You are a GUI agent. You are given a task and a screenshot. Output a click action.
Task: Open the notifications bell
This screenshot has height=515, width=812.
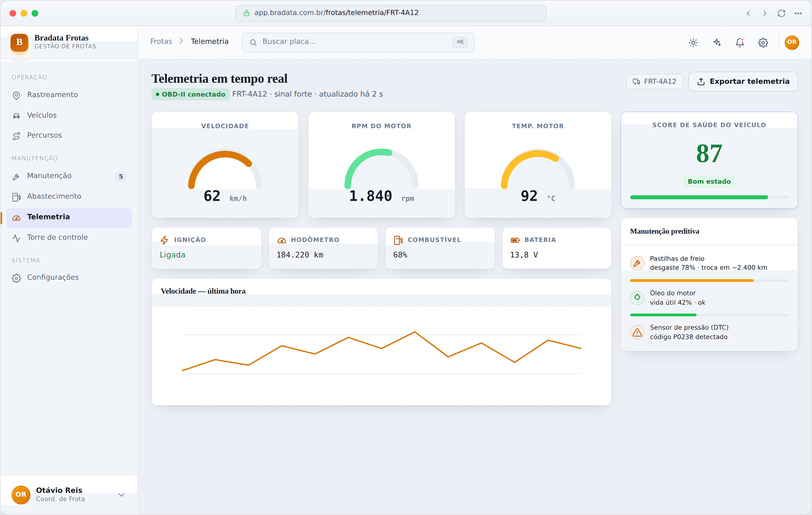(x=740, y=42)
